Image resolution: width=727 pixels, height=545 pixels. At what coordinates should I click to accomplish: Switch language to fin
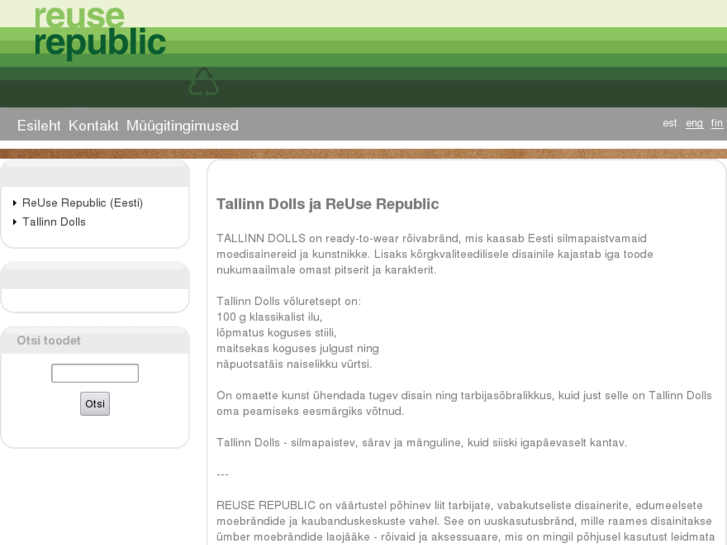[717, 123]
